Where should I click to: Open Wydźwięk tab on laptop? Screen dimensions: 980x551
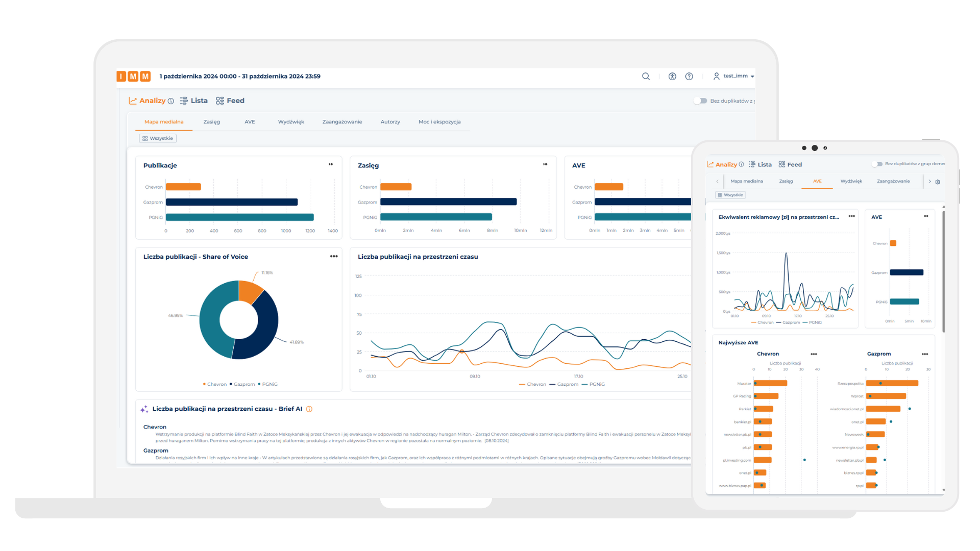tap(291, 122)
